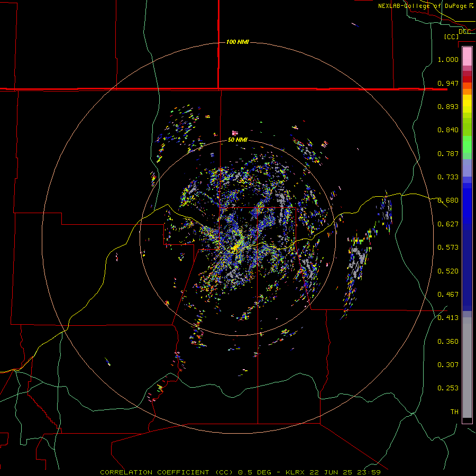Click the yellow radar site cluster at center
Image resolution: width=476 pixels, height=476 pixels.
coord(235,249)
